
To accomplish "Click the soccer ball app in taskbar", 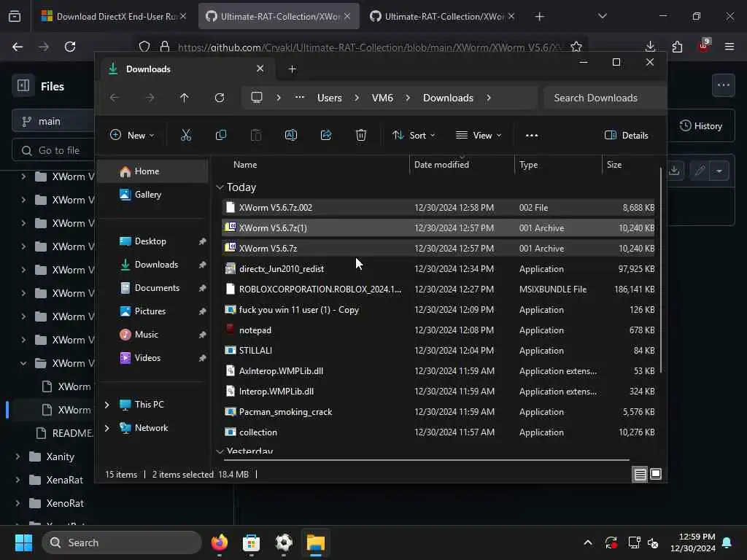I will (284, 542).
